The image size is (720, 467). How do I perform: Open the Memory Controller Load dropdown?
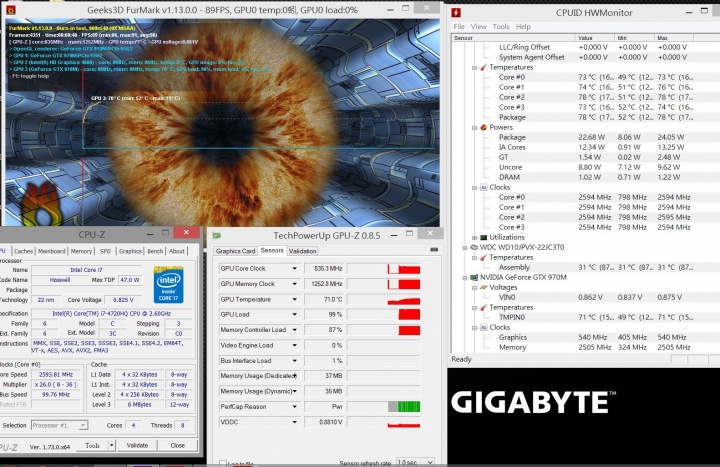(294, 330)
